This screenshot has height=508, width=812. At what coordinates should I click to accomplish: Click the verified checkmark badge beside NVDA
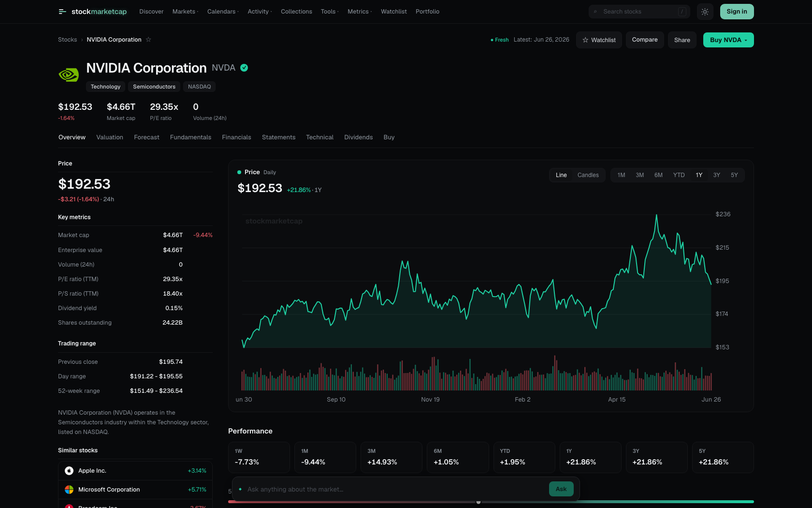(244, 68)
